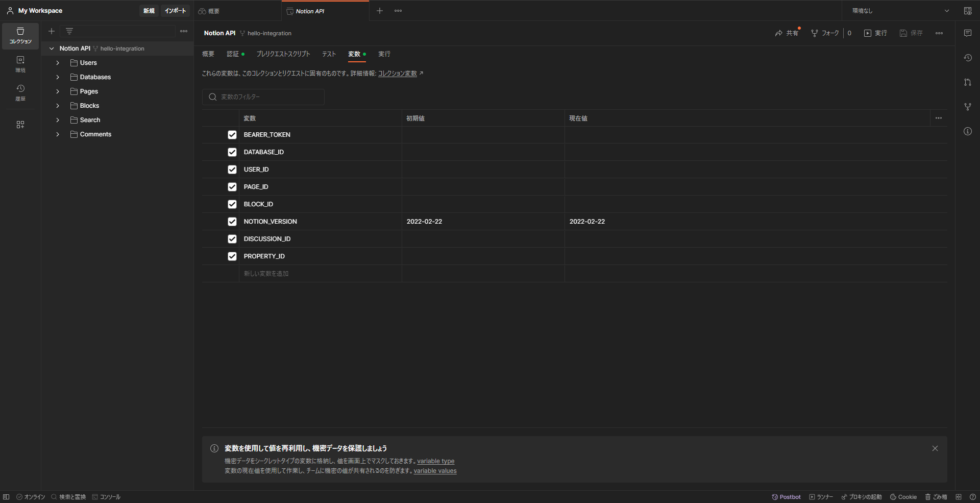The image size is (980, 503).
Task: Click the コレクション変数 documentation link
Action: click(x=398, y=73)
